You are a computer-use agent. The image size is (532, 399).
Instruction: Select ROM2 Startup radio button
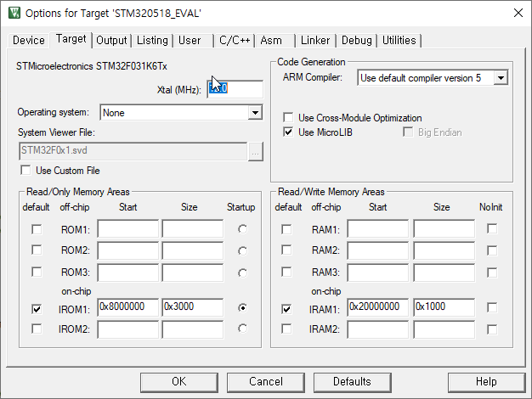pyautogui.click(x=242, y=250)
